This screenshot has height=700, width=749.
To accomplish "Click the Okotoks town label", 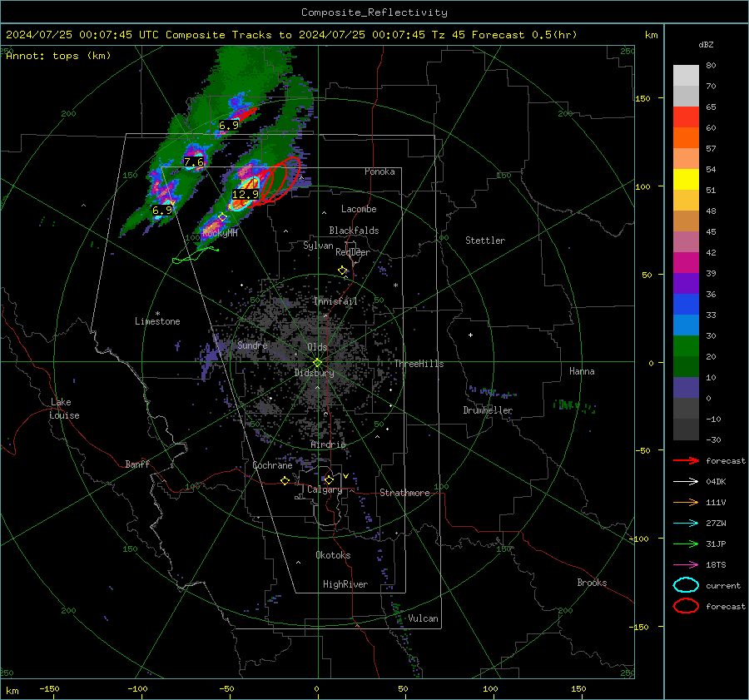I will pyautogui.click(x=333, y=555).
